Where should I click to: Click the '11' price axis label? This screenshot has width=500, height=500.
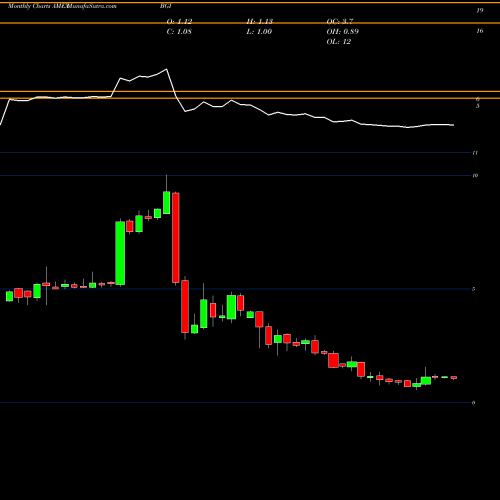(475, 153)
